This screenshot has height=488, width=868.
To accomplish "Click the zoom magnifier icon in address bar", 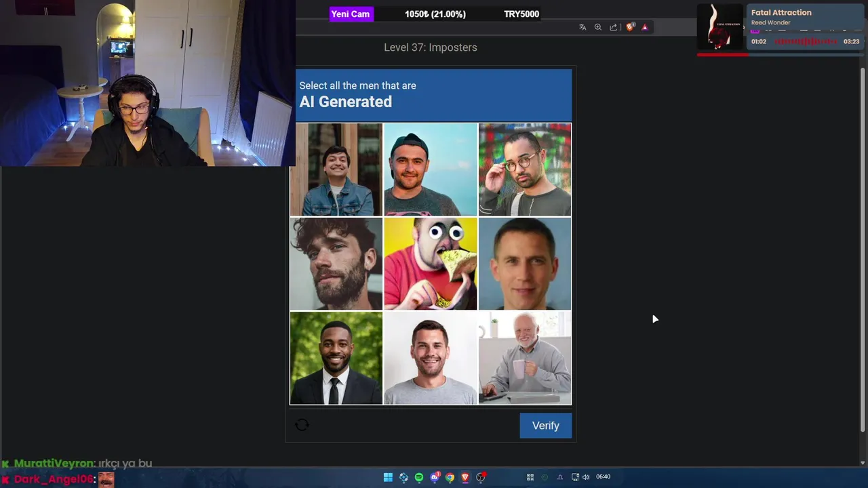I will pyautogui.click(x=598, y=27).
